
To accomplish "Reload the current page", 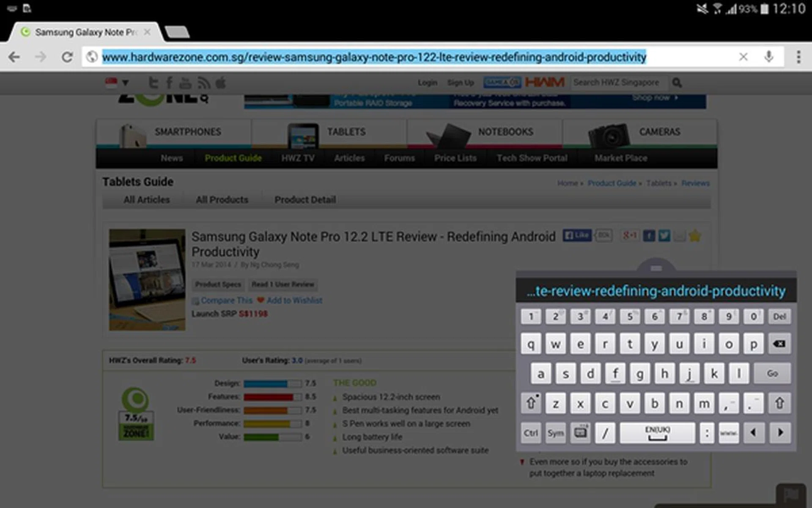I will click(68, 56).
